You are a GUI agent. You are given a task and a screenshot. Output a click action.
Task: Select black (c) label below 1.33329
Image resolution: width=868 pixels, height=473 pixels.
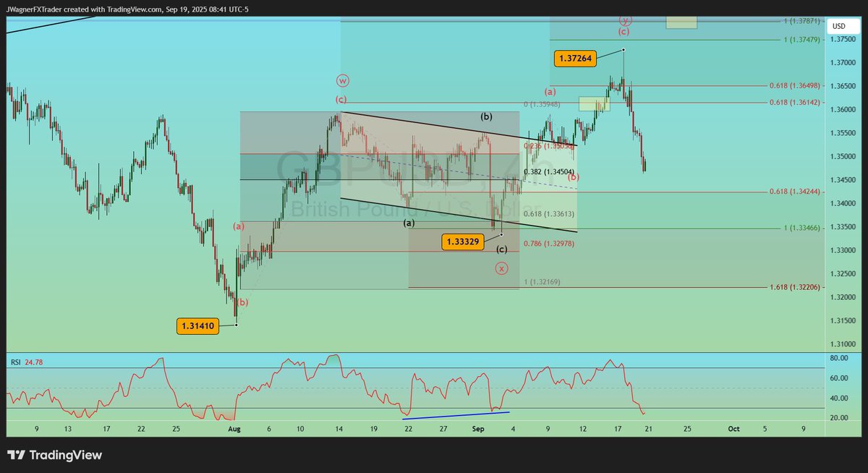point(501,249)
